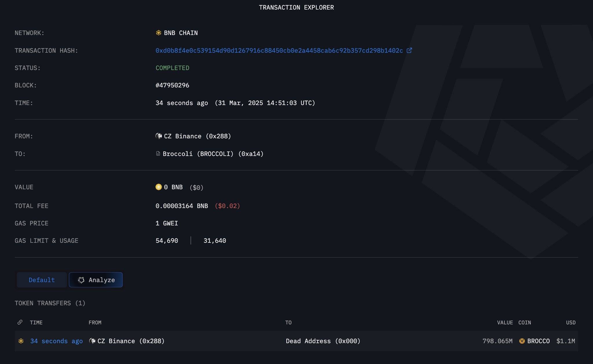The height and width of the screenshot is (364, 593).
Task: Click gas price '1 GWEI'
Action: 167,223
